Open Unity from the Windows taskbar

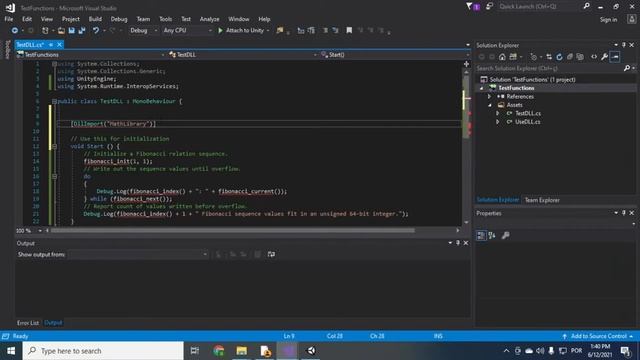[311, 351]
